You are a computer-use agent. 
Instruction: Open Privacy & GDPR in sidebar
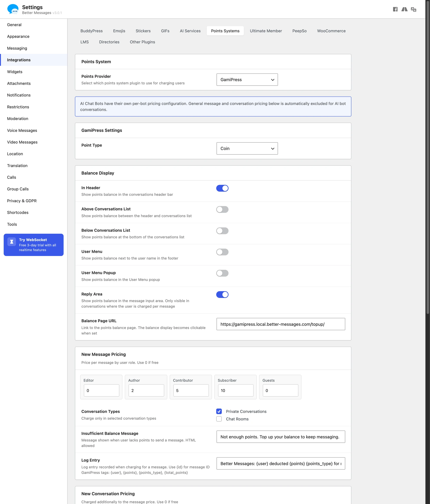tap(34, 201)
